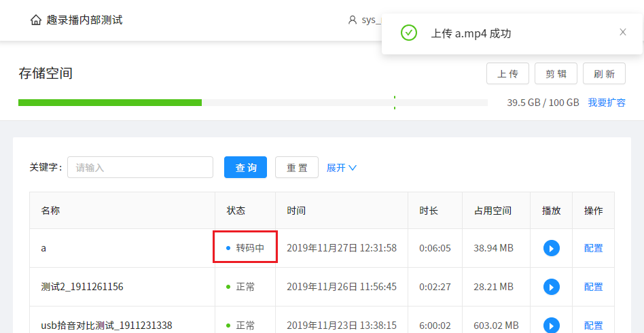Open 配置 for usb拾音对比测试_1911231338
The height and width of the screenshot is (333, 644).
pos(594,326)
